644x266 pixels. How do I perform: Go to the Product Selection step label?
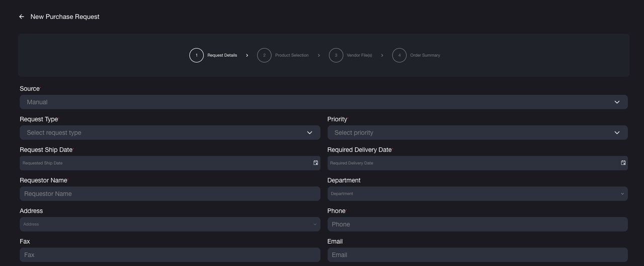[292, 55]
